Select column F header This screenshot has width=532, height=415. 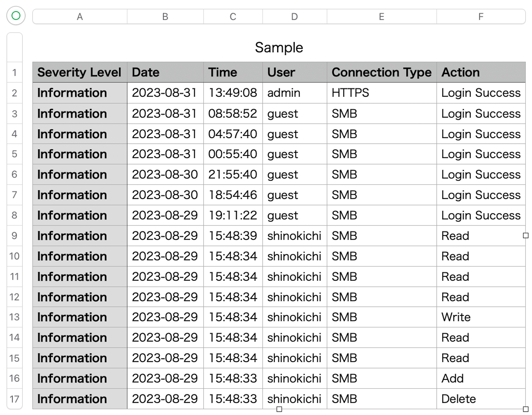click(x=481, y=17)
